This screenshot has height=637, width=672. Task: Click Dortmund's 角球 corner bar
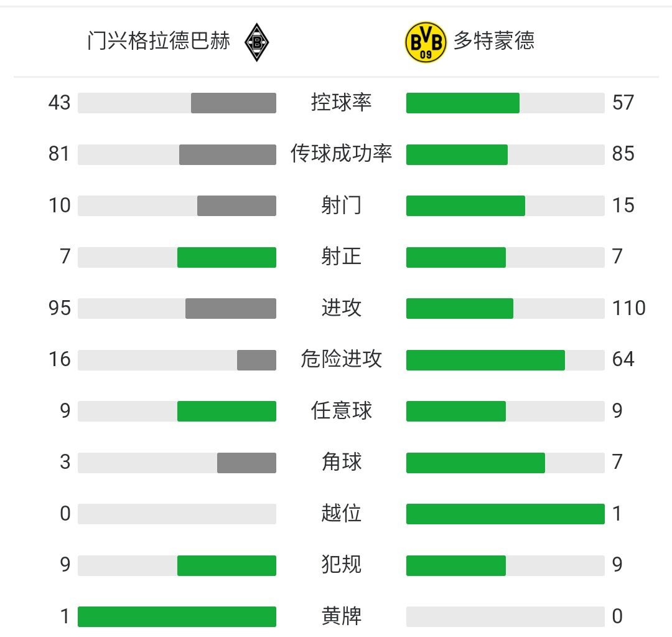(476, 463)
